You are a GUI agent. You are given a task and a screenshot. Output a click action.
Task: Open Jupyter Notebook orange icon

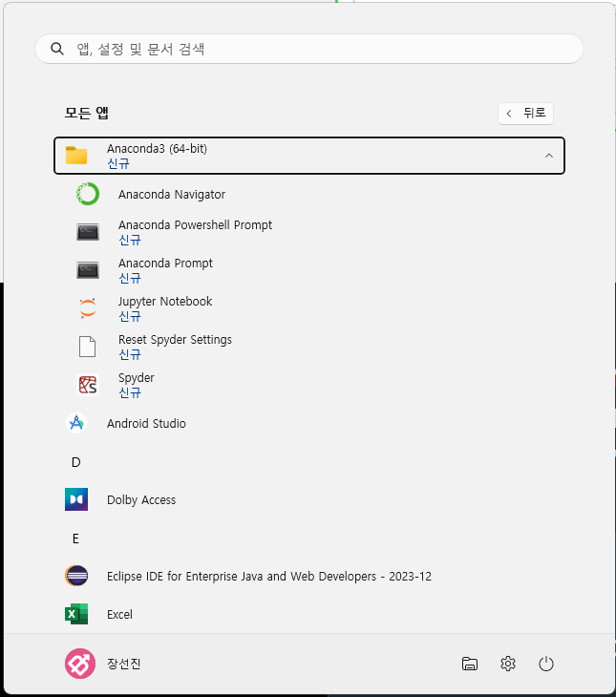88,308
